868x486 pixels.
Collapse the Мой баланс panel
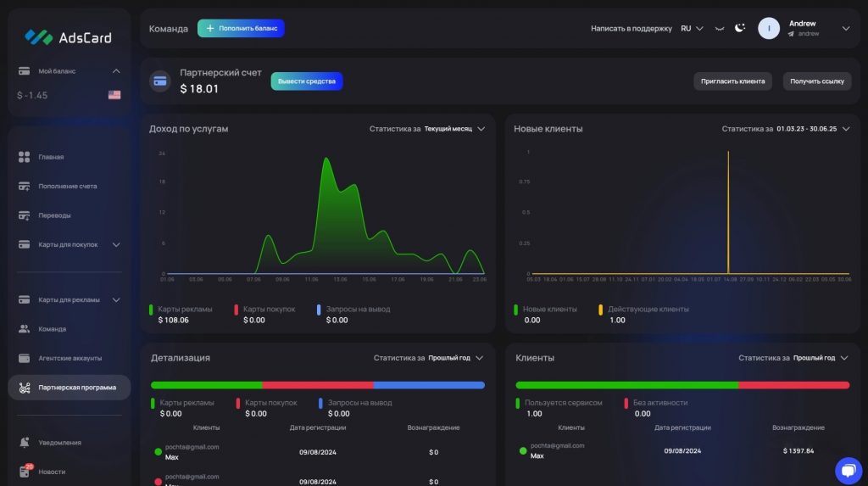click(x=116, y=71)
